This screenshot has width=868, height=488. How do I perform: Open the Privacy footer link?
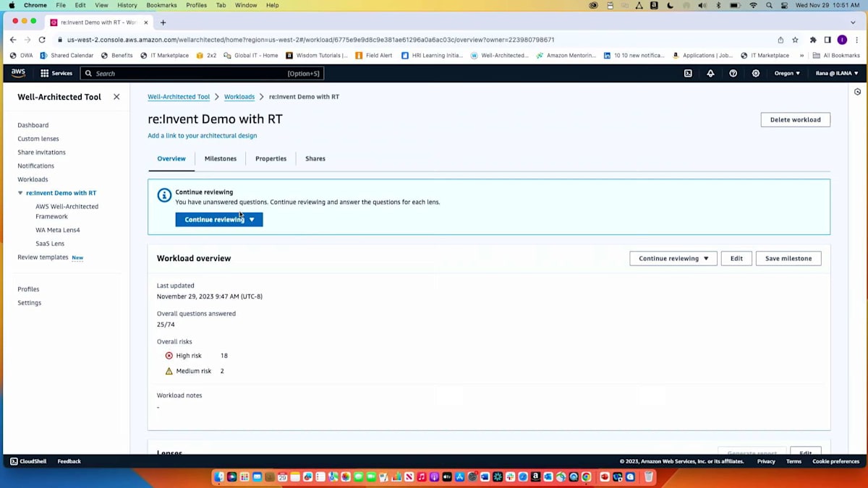[x=766, y=461]
